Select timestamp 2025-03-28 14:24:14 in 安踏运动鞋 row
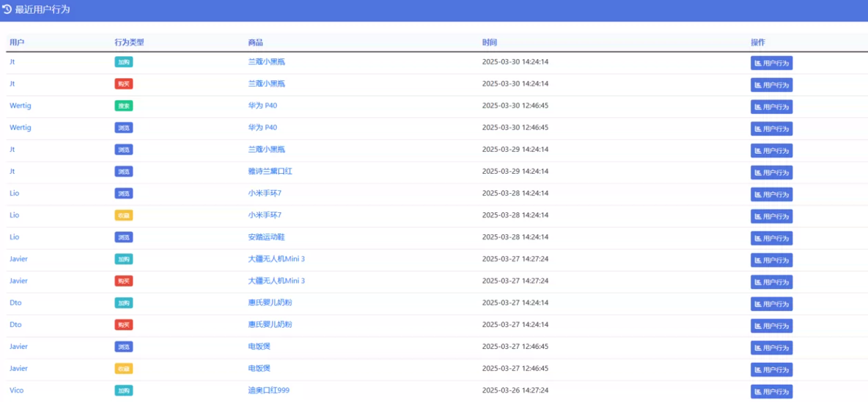Image resolution: width=868 pixels, height=402 pixels. pos(515,237)
